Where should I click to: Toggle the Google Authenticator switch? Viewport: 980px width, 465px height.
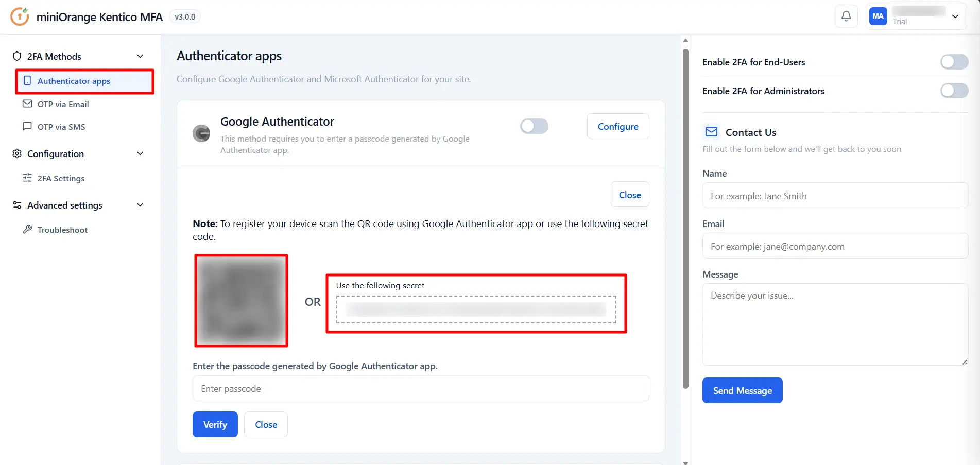coord(534,126)
